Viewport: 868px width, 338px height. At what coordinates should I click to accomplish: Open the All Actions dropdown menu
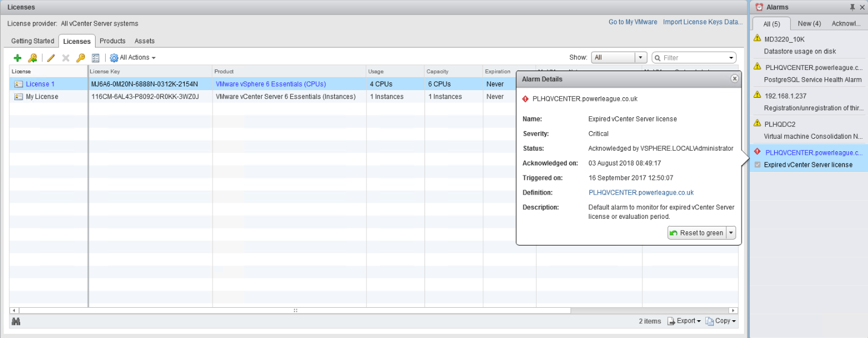point(138,58)
